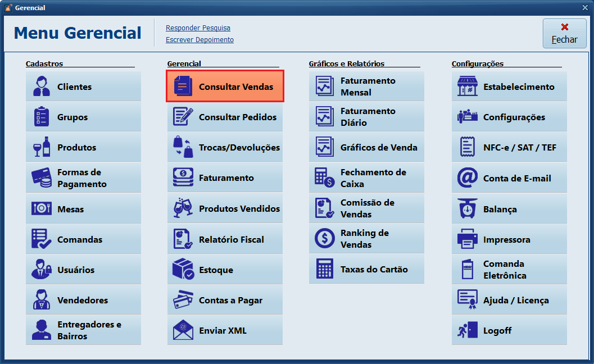Click the Conta de E-mail @ icon
The image size is (594, 364).
(x=467, y=178)
